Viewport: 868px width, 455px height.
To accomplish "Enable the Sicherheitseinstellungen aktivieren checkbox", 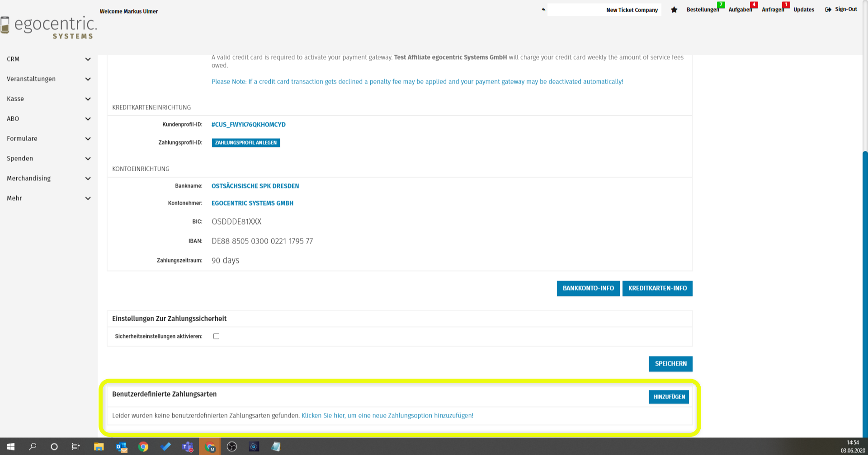I will 217,336.
